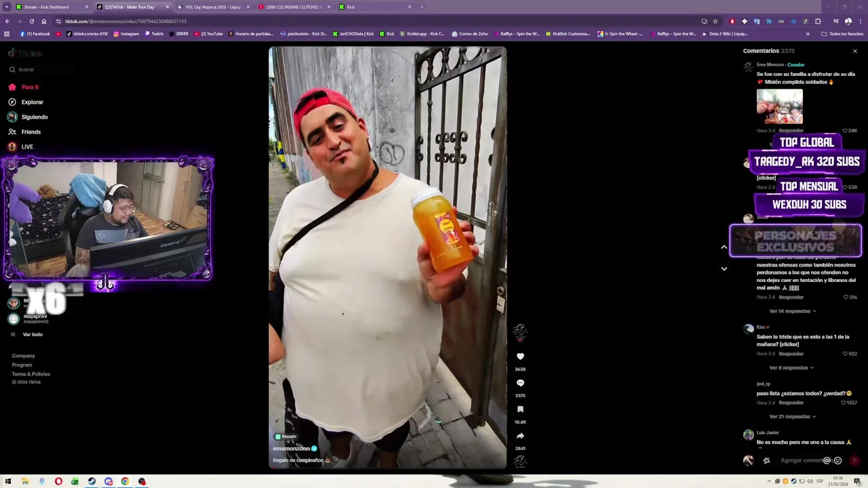Click the TikTok logo in the sidebar
The height and width of the screenshot is (488, 868).
[x=25, y=53]
